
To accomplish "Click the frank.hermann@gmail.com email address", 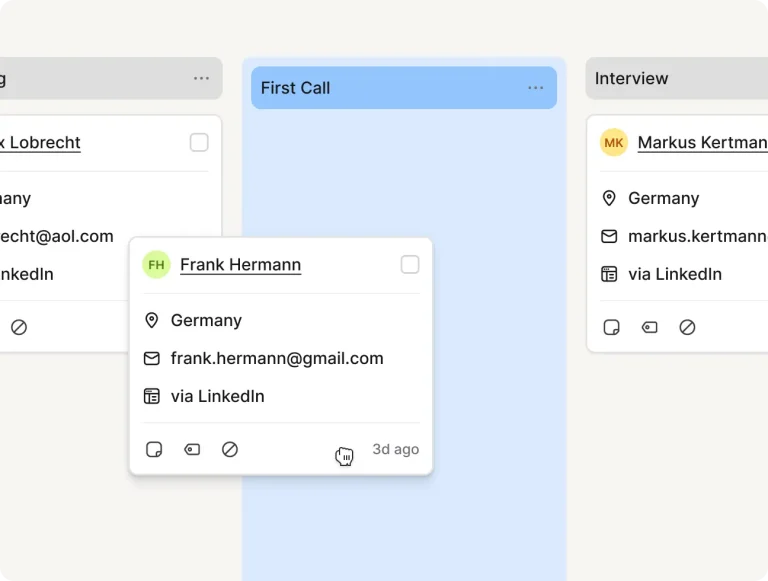I will tap(277, 359).
